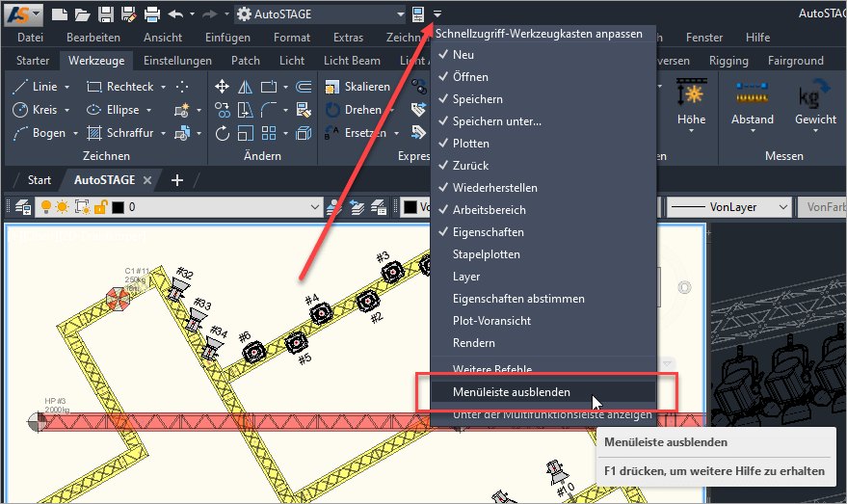The image size is (847, 504).
Task: Select the Schraffur hatch tool
Action: (x=119, y=133)
